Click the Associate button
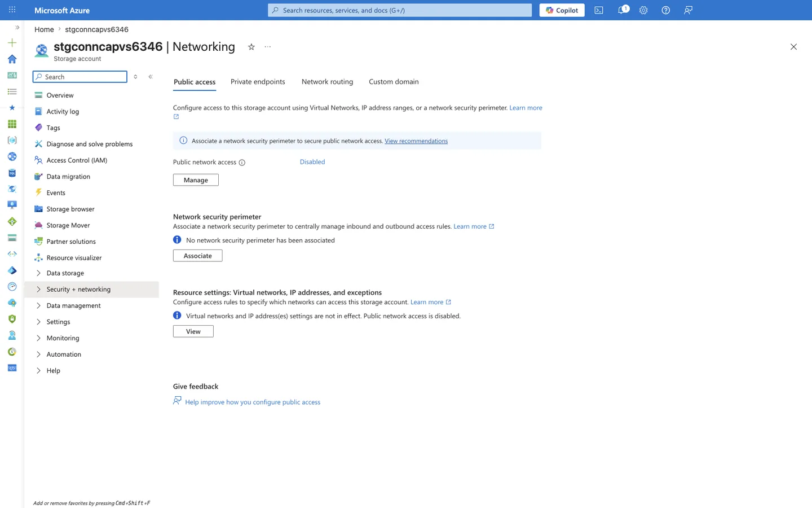 197,256
